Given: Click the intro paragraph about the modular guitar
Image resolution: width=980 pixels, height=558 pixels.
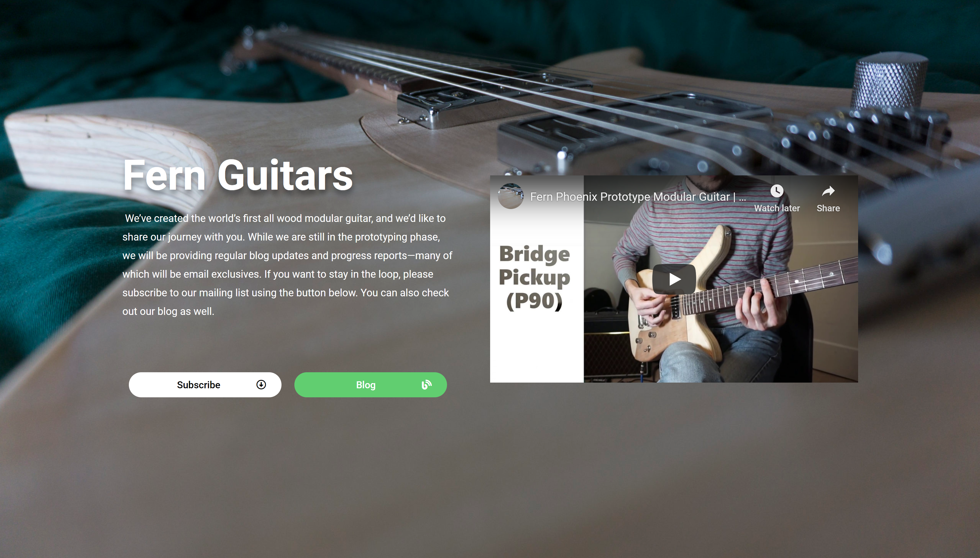Looking at the screenshot, I should [x=287, y=265].
